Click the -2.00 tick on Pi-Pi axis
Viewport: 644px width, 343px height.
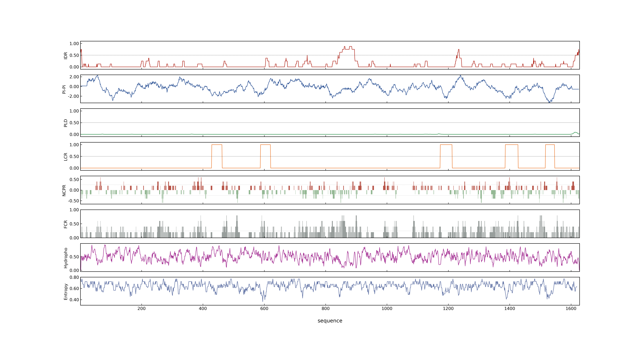(x=73, y=96)
